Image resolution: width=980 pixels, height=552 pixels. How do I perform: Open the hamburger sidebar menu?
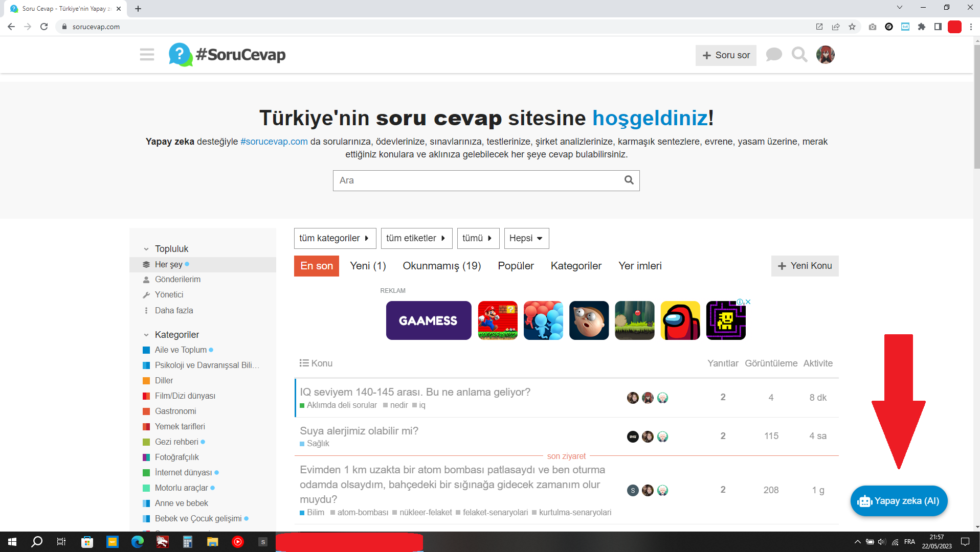click(x=147, y=55)
